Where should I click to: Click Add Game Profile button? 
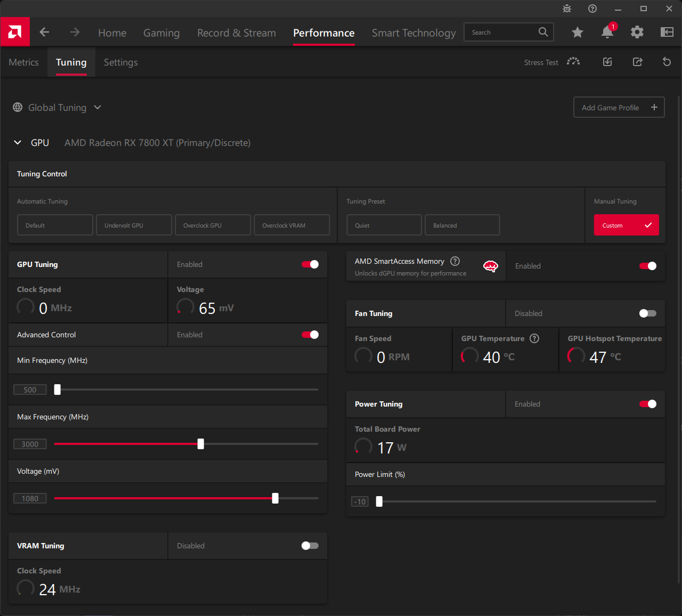click(619, 107)
